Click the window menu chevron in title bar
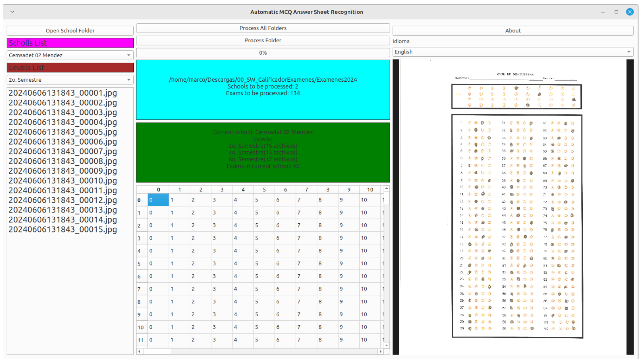 click(12, 11)
